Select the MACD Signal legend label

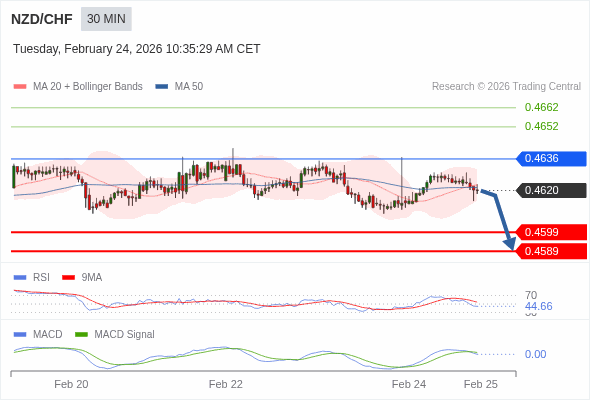(125, 335)
